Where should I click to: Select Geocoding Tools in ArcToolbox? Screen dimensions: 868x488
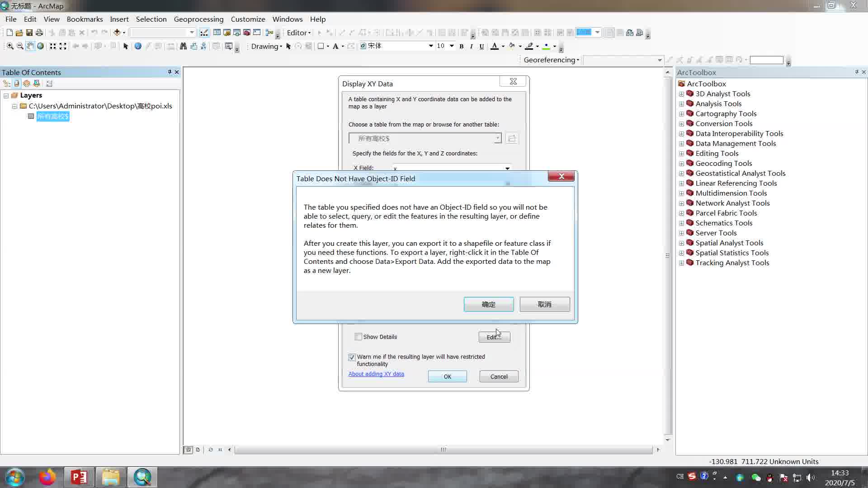tap(723, 164)
